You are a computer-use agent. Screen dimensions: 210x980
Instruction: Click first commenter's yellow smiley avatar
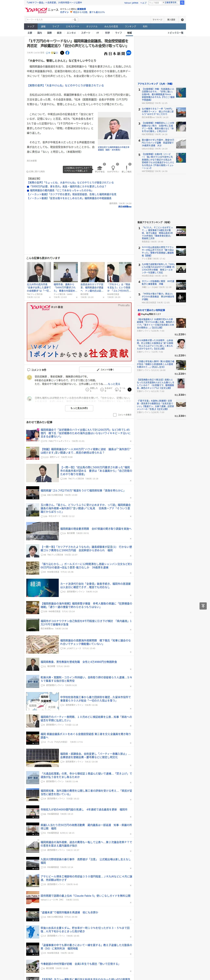[x=29, y=377]
